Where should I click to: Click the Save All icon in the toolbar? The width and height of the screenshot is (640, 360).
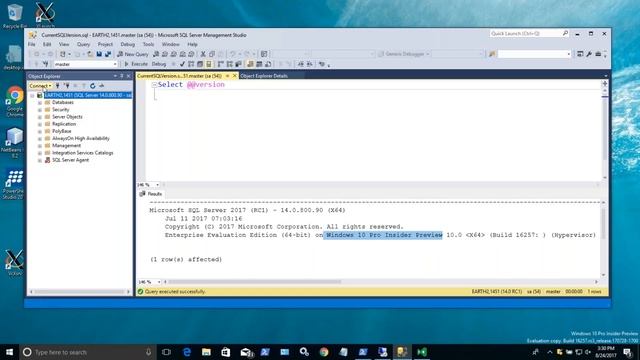click(x=108, y=54)
